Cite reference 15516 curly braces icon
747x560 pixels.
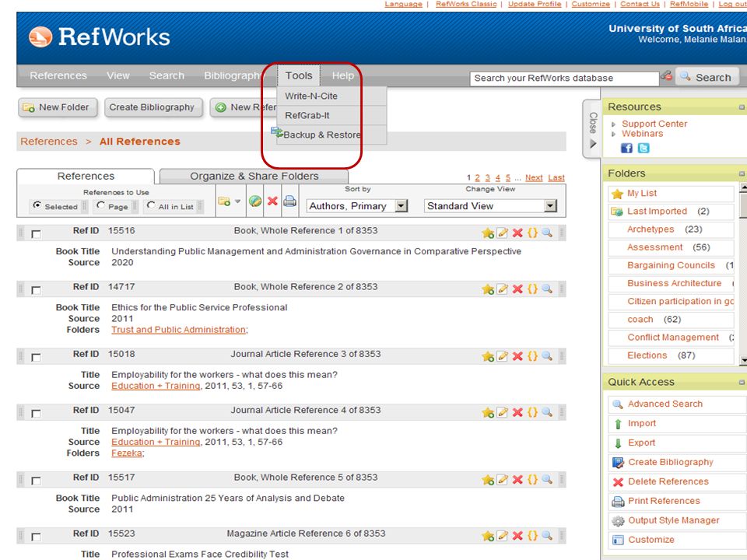pyautogui.click(x=532, y=233)
